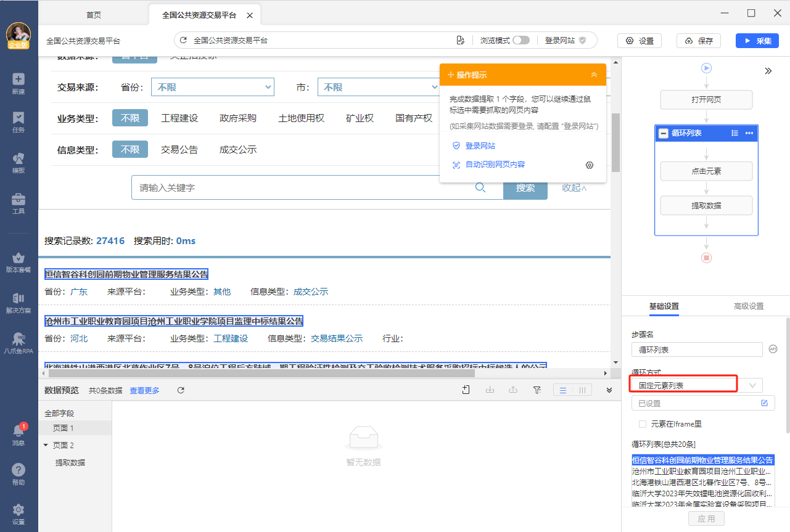Open the 循环列表 more options dots
This screenshot has height=532, width=790.
click(749, 133)
